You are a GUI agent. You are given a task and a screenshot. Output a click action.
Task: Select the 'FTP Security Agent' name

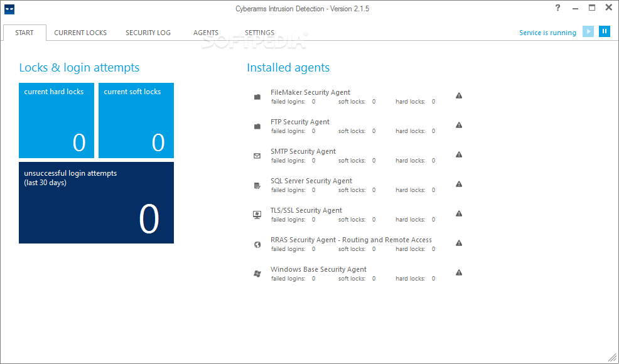pyautogui.click(x=300, y=122)
